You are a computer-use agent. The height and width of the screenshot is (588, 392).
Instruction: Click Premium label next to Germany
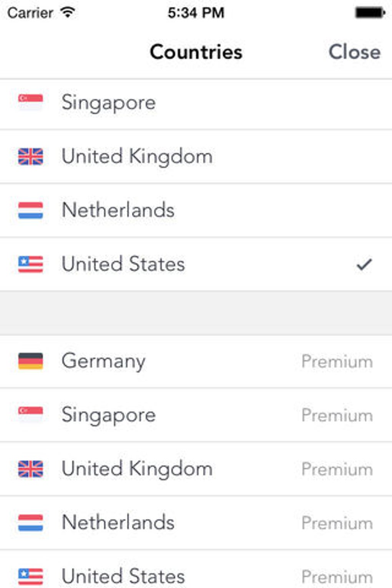pos(337,362)
